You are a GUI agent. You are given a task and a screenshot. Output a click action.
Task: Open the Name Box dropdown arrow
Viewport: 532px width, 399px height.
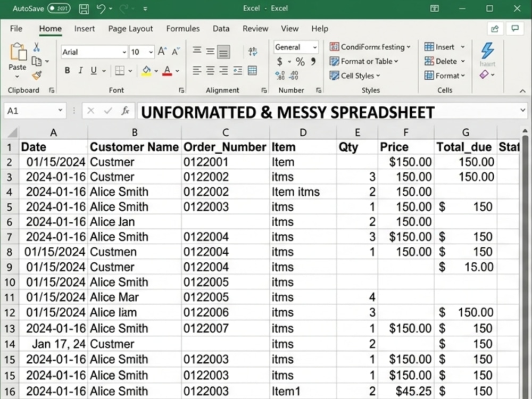pos(60,110)
